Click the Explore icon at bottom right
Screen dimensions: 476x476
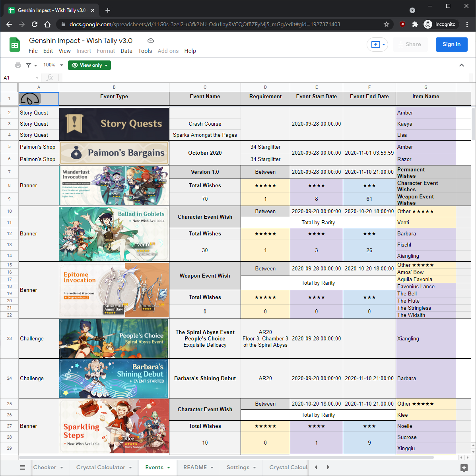pyautogui.click(x=464, y=468)
